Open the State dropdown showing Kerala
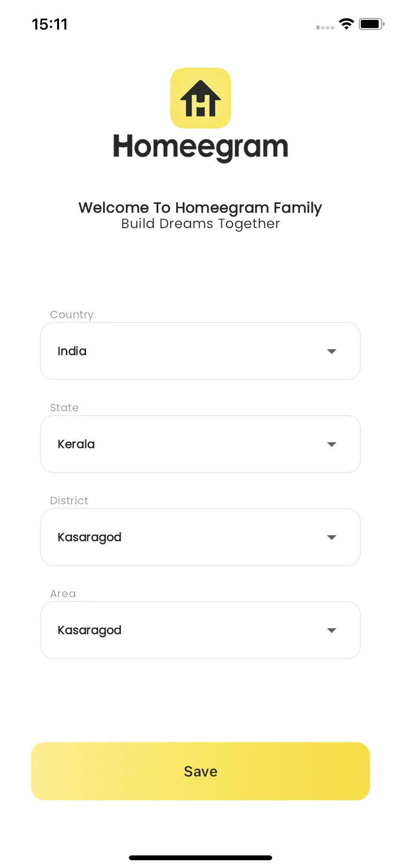This screenshot has width=401, height=868. (x=200, y=444)
